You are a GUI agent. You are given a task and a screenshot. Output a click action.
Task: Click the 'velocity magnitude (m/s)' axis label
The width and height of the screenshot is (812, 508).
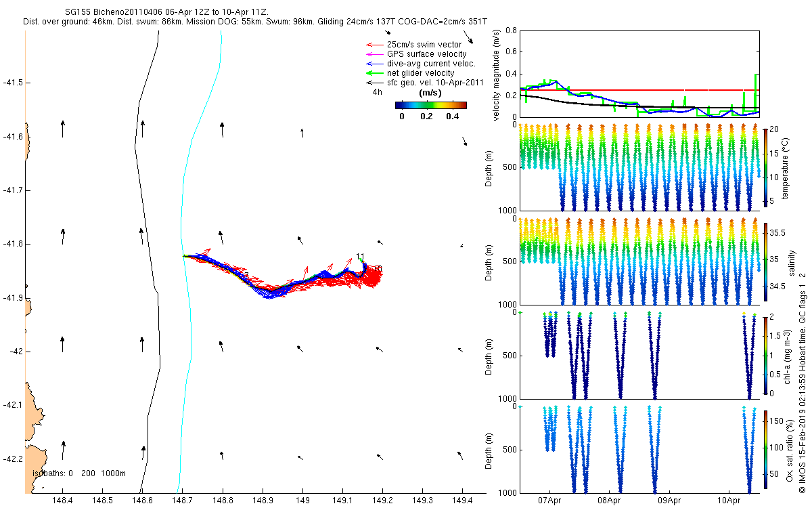[497, 75]
